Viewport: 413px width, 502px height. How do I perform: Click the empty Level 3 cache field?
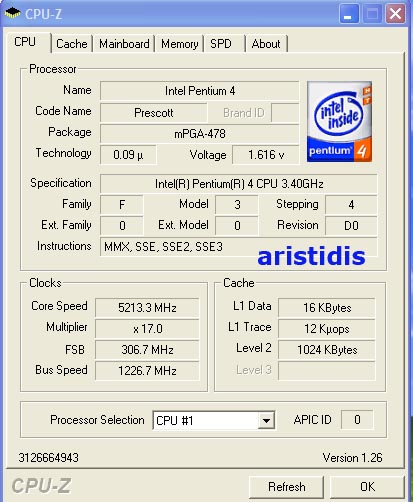(327, 371)
